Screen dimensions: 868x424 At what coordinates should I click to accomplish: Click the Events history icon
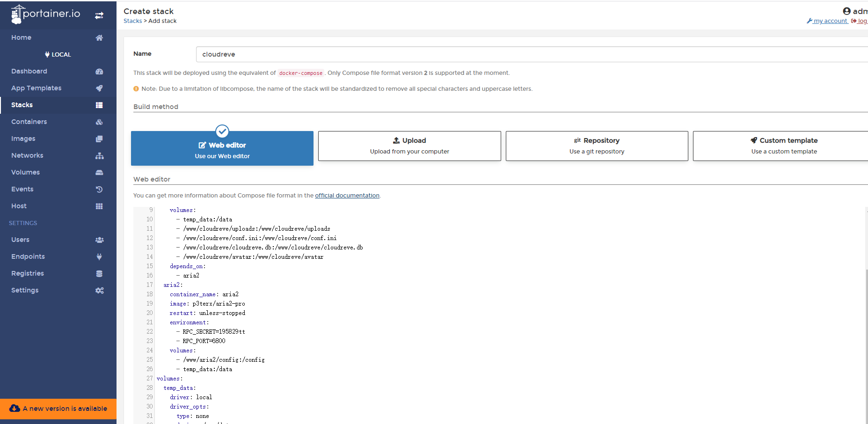99,190
